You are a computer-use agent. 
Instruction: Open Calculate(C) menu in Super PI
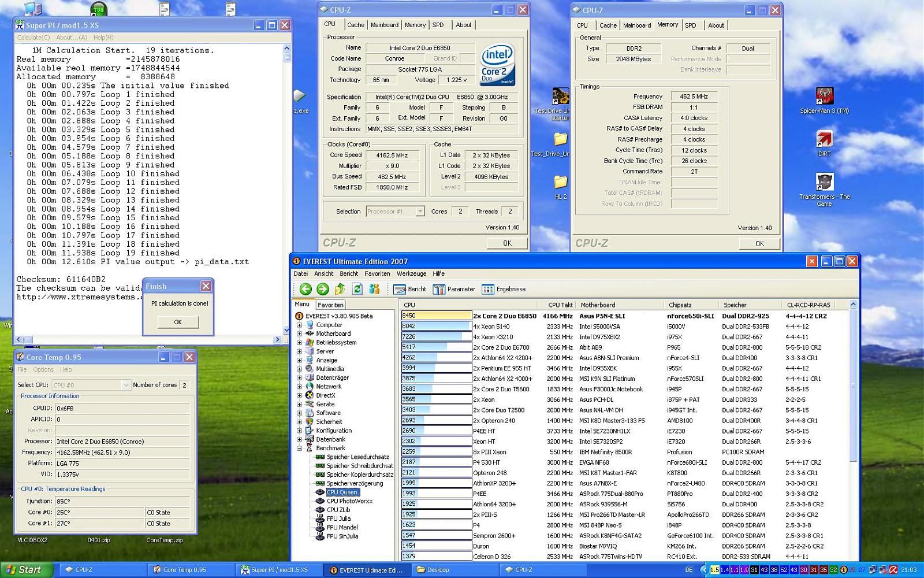point(33,38)
